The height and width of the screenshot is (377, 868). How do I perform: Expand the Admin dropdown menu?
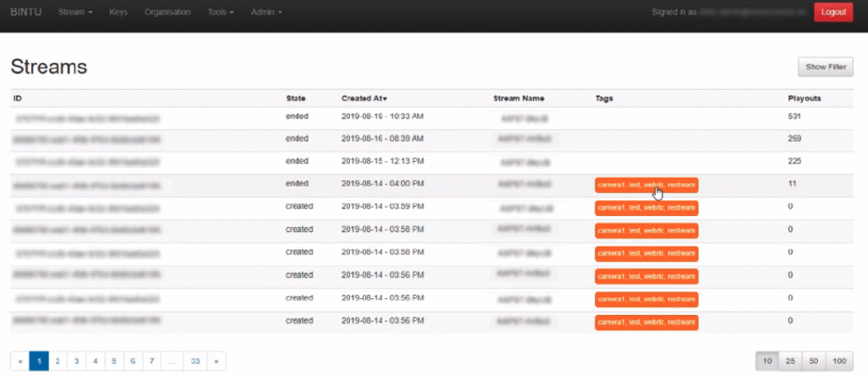click(266, 13)
